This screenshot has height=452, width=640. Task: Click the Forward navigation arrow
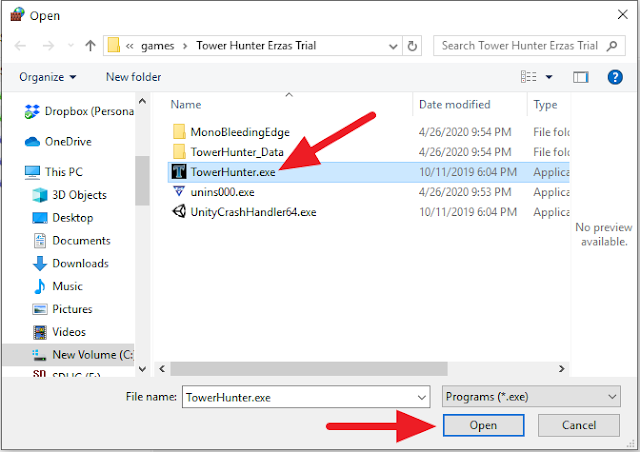(x=48, y=46)
